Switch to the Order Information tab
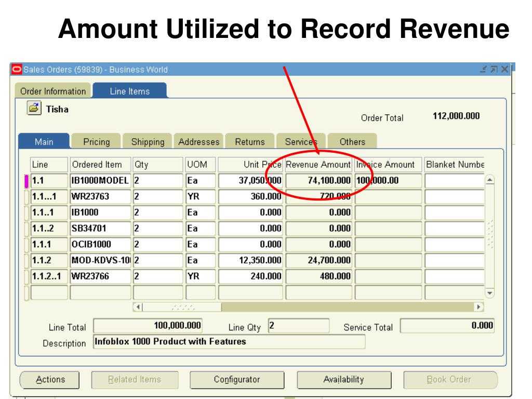Image resolution: width=532 pixels, height=399 pixels. click(x=53, y=91)
